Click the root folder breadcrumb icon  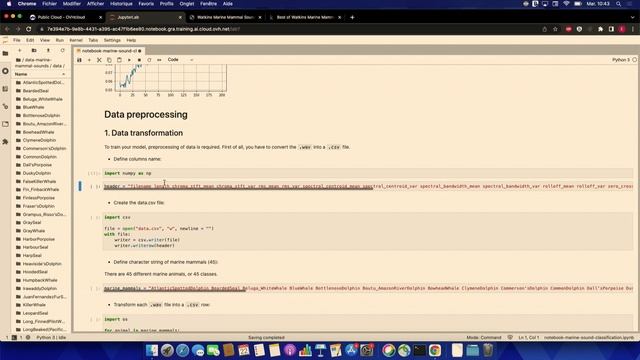pos(18,60)
